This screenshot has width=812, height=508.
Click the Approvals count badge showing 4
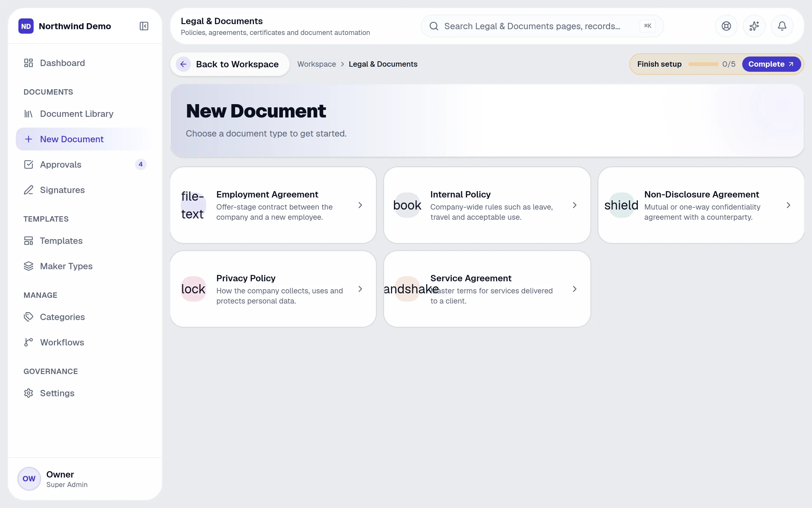click(141, 164)
